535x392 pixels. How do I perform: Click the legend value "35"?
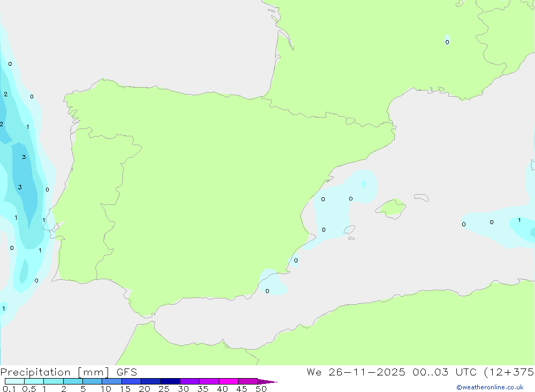[203, 389]
